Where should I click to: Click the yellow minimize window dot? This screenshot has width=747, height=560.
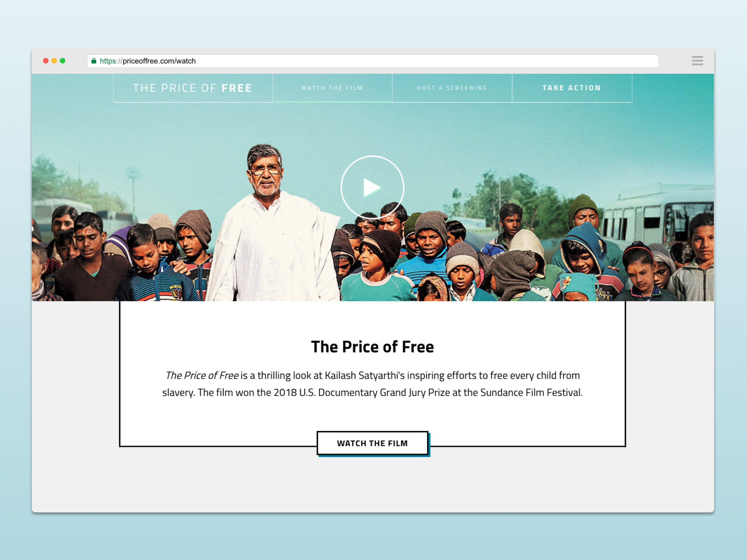click(x=54, y=61)
